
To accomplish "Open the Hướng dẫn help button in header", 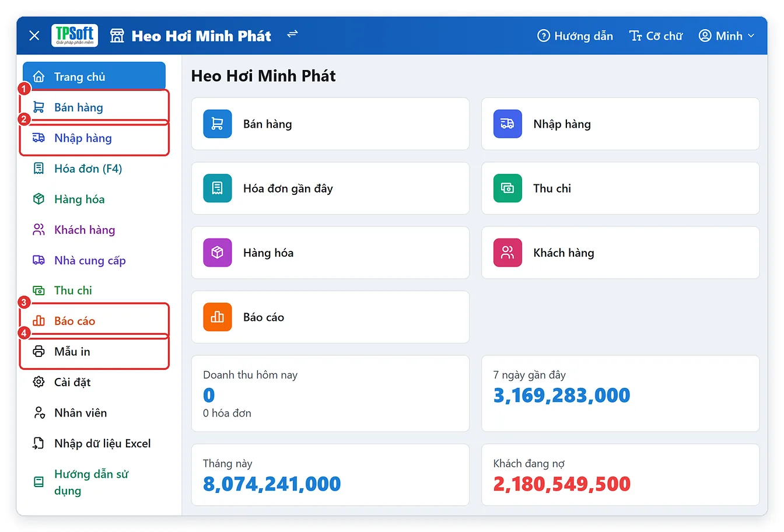I will 575,36.
